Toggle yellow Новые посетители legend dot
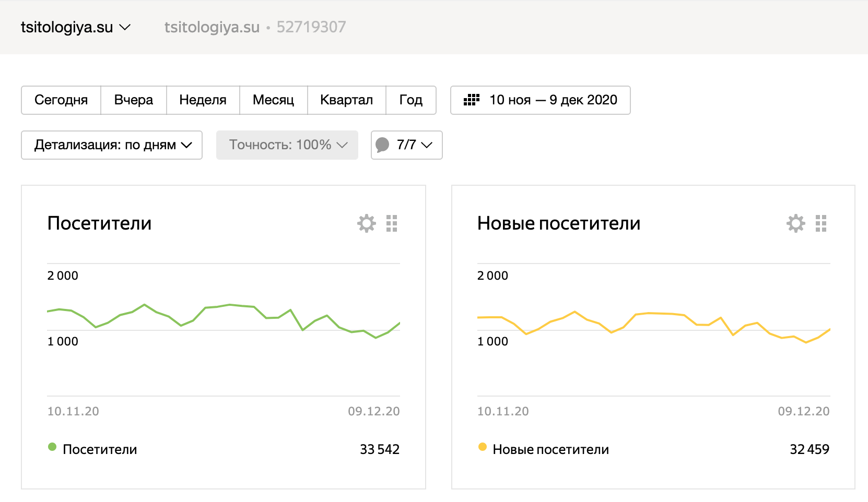This screenshot has height=502, width=868. pos(483,447)
